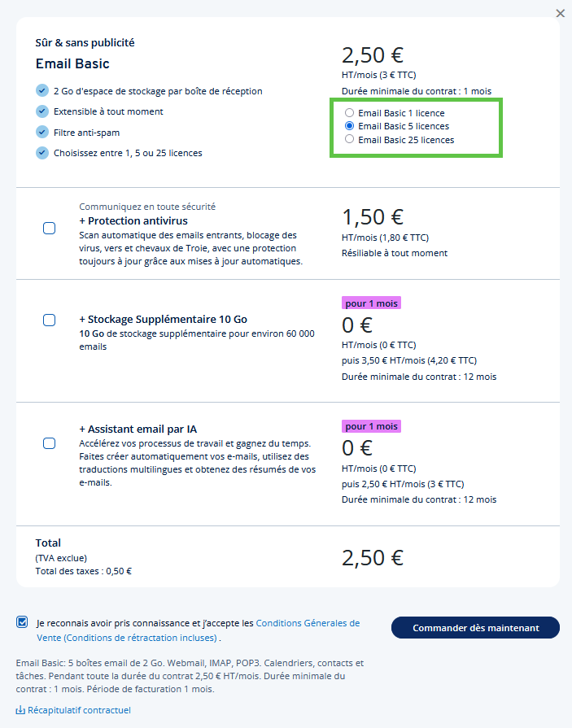
Task: Click the Total price amount 2,50 €
Action: [x=372, y=558]
